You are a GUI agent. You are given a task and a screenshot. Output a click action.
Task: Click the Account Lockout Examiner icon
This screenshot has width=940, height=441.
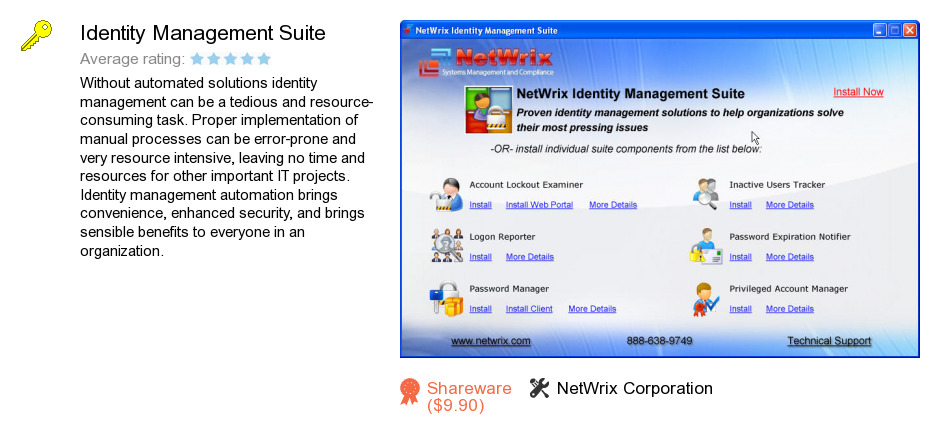coord(447,195)
